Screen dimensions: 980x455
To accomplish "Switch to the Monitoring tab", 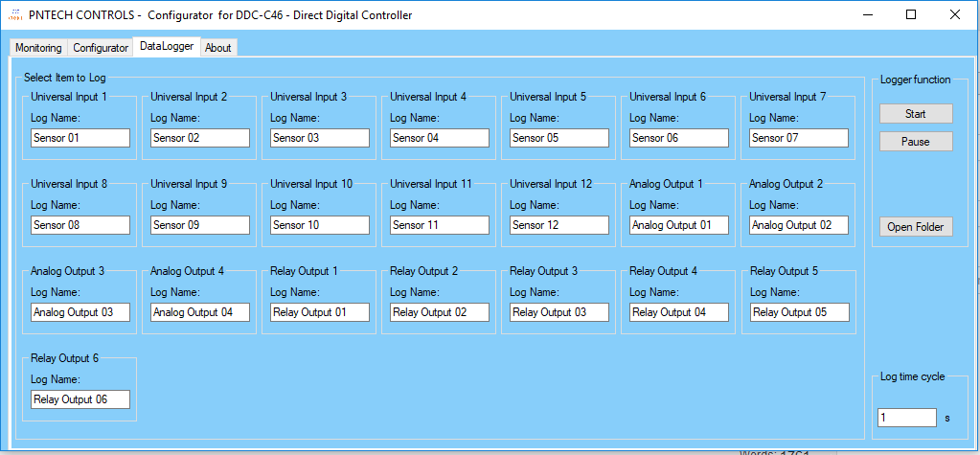I will 38,48.
